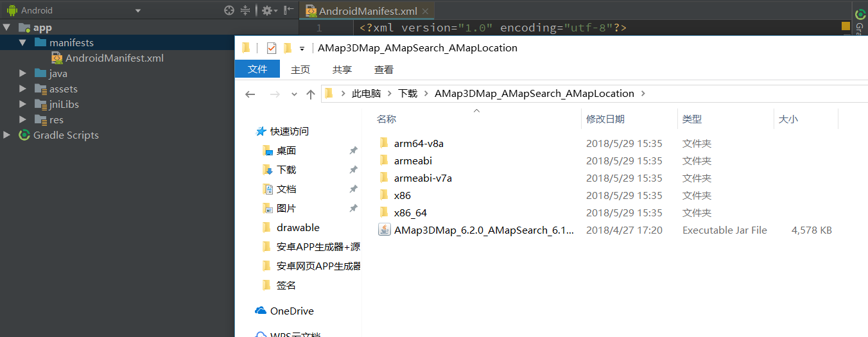868x337 pixels.
Task: Select the arm64-v8a folder
Action: click(x=419, y=143)
